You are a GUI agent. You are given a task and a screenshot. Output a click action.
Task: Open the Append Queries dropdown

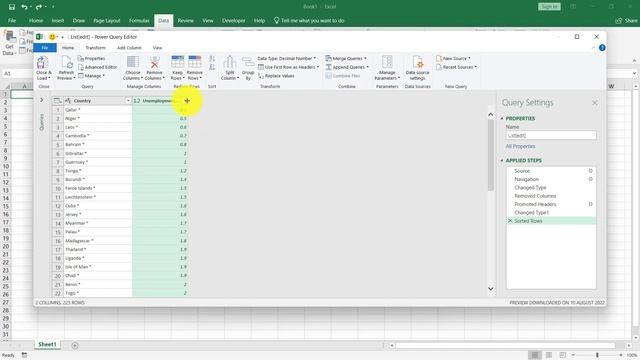click(347, 67)
